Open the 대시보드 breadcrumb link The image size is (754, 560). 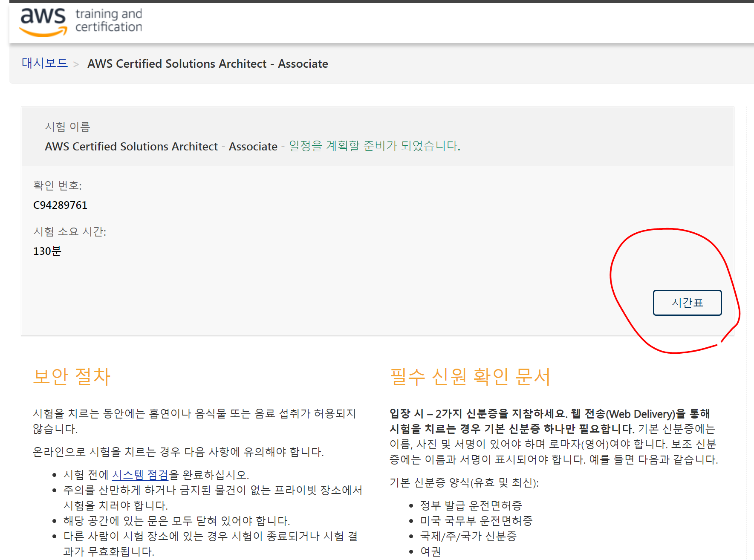click(45, 63)
